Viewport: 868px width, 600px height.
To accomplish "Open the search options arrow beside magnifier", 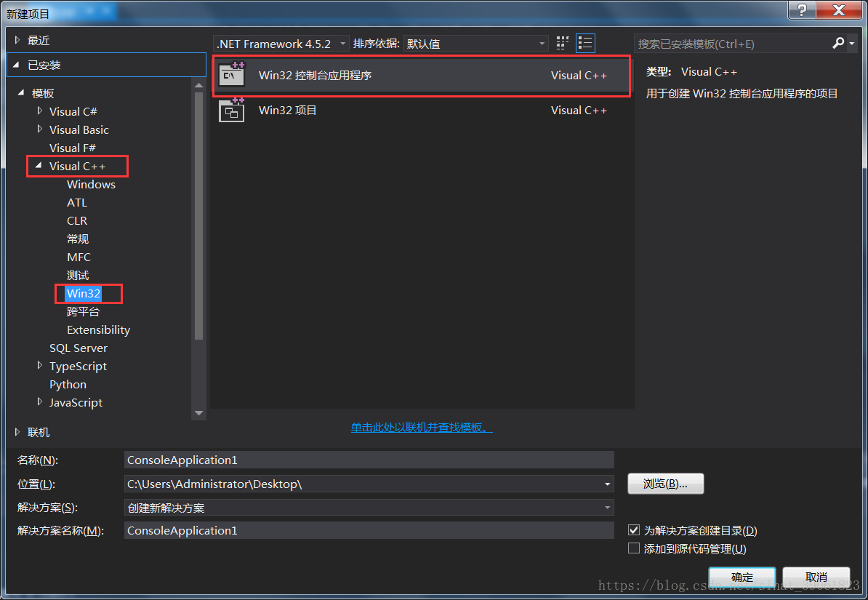I will [852, 43].
